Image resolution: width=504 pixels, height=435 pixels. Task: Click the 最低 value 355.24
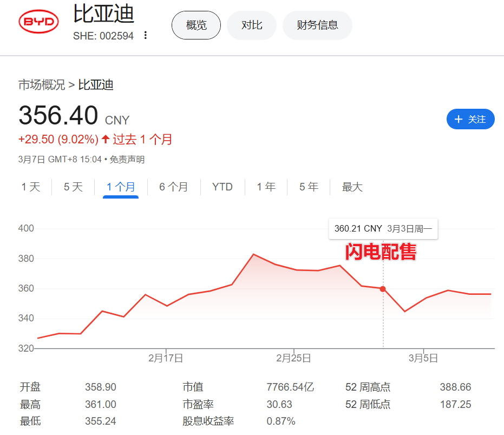tap(101, 421)
